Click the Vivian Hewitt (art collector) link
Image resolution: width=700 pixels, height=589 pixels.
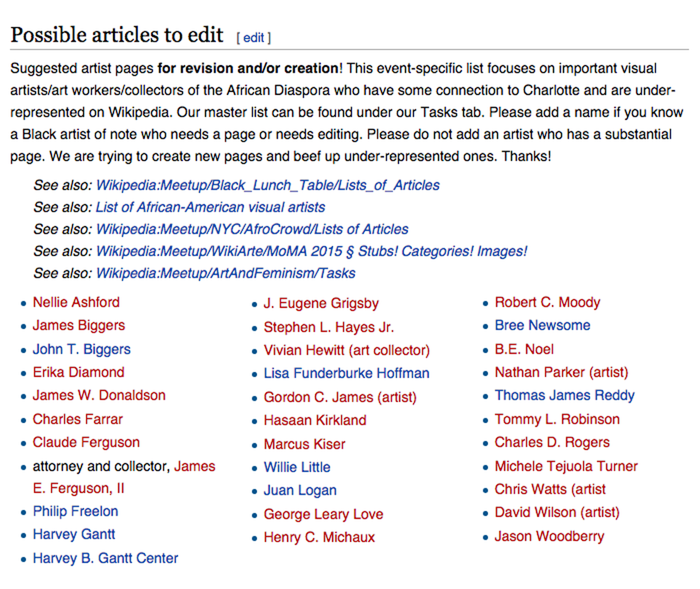[346, 350]
